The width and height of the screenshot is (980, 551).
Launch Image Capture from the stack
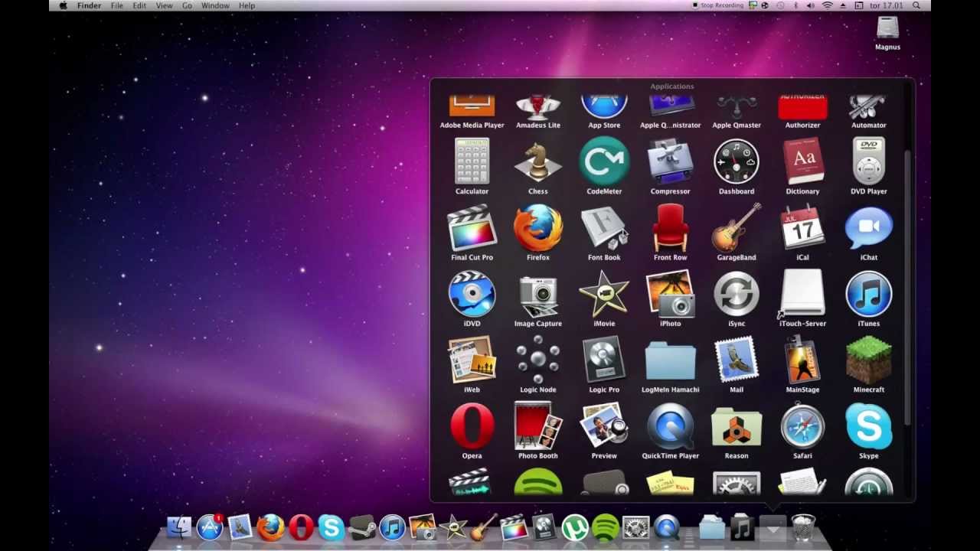(x=537, y=295)
